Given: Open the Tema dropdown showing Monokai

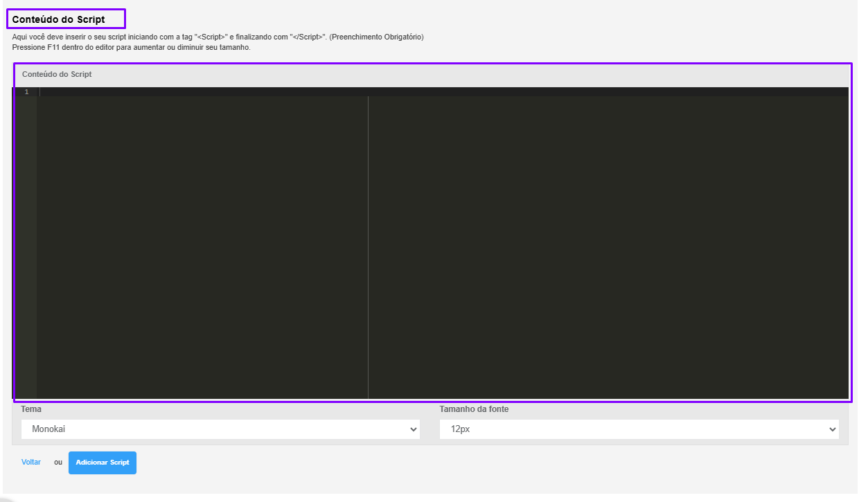Looking at the screenshot, I should pos(220,429).
